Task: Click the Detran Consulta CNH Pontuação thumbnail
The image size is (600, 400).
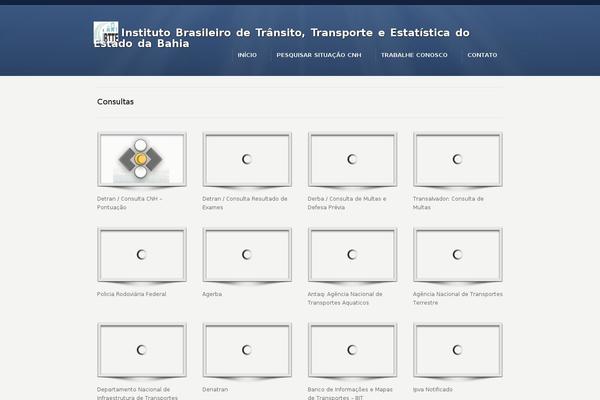Action: (x=142, y=159)
